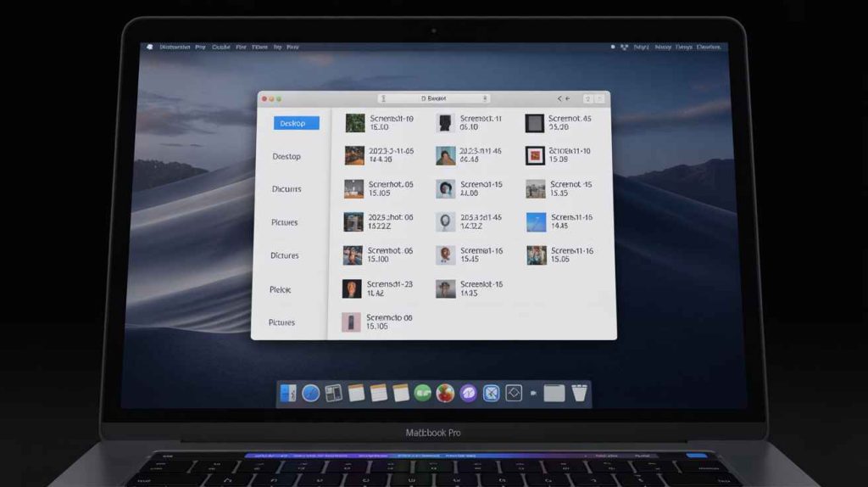Open Finder from the dock
This screenshot has width=868, height=487.
[x=288, y=394]
